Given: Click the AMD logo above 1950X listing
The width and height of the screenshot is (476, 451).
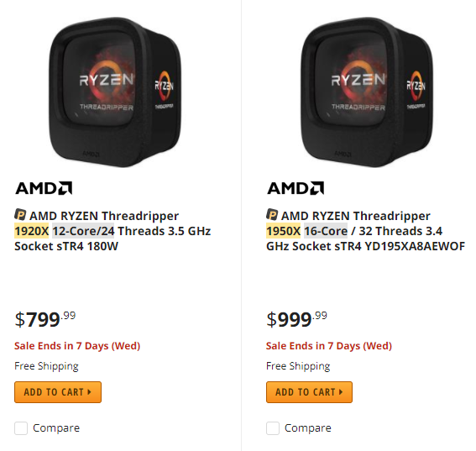Looking at the screenshot, I should [x=296, y=188].
